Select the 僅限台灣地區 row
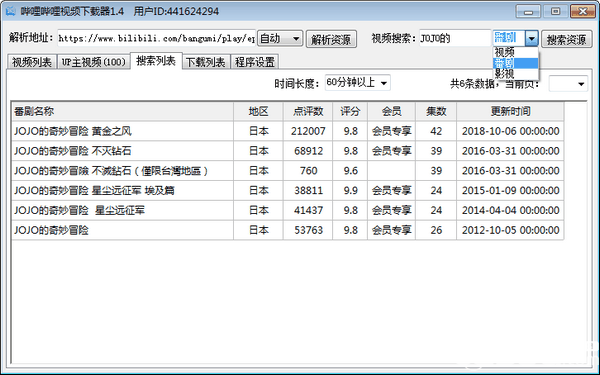The width and height of the screenshot is (600, 375). (288, 171)
